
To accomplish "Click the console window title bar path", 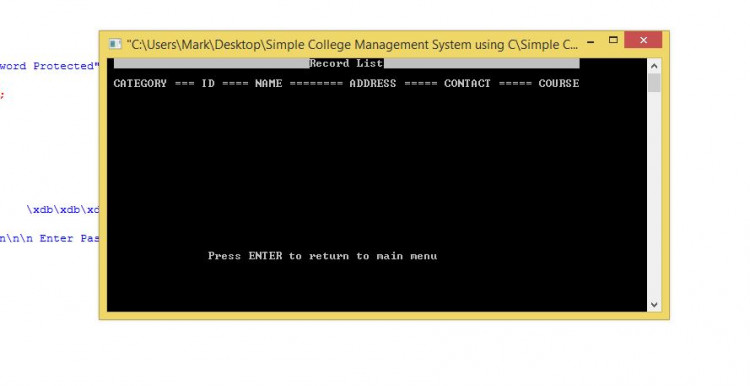I will click(353, 44).
